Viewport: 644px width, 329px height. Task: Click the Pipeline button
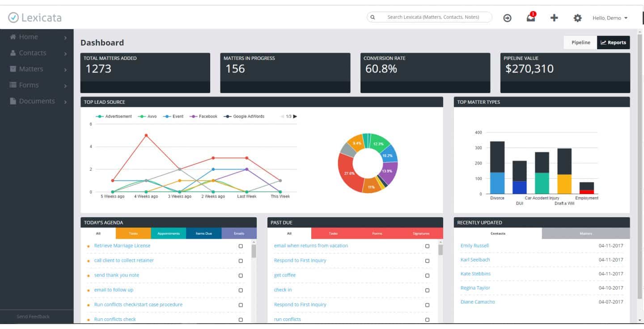click(580, 42)
